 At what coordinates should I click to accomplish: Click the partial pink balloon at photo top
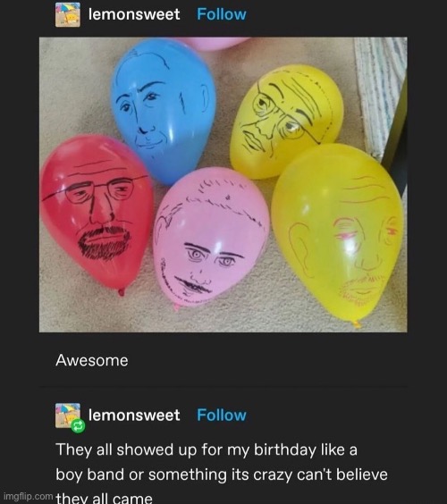click(x=214, y=44)
